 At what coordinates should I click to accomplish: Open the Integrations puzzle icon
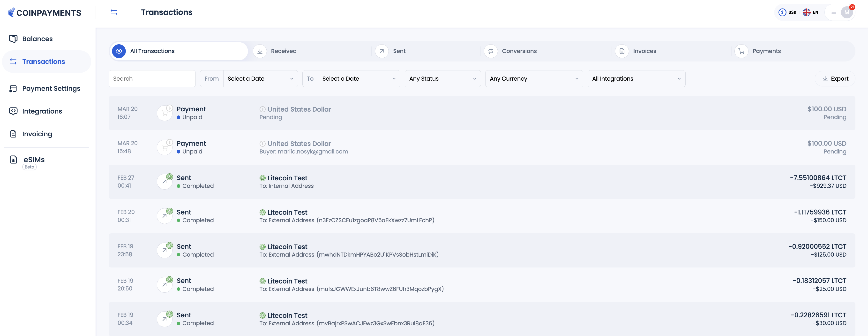pos(13,111)
